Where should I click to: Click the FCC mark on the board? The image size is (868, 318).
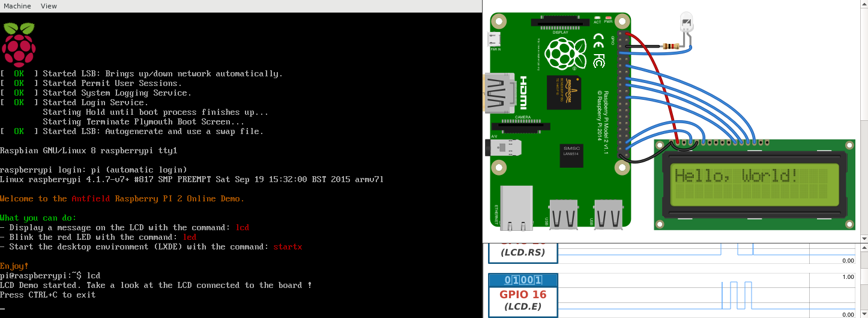click(598, 60)
